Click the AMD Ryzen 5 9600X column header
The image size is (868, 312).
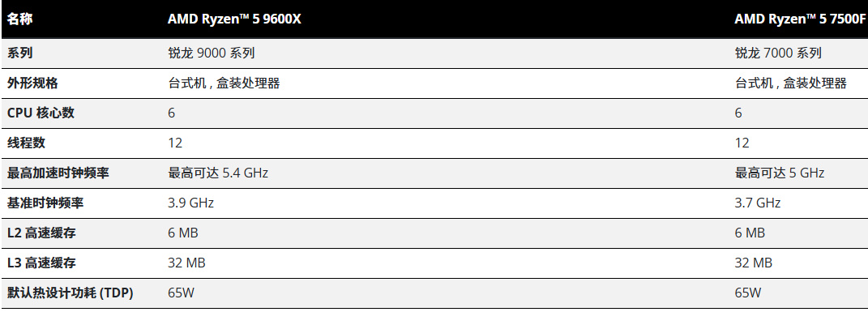tap(234, 19)
